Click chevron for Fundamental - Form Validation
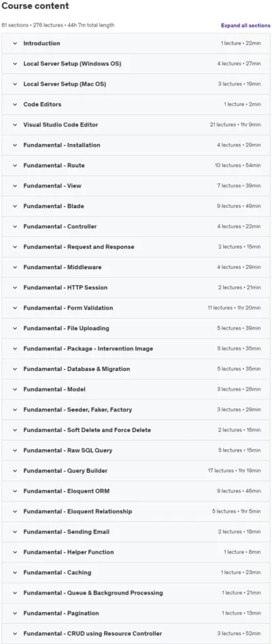The image size is (272, 644). click(x=15, y=308)
